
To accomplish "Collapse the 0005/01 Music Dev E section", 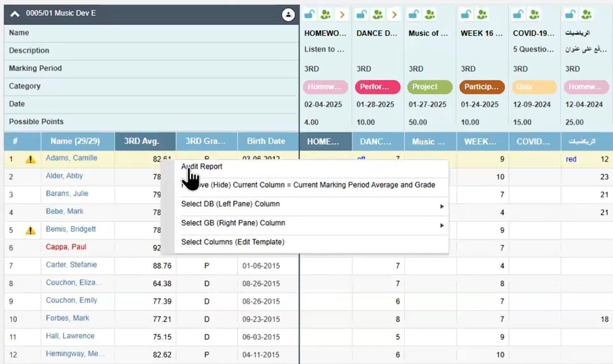I will pyautogui.click(x=15, y=14).
